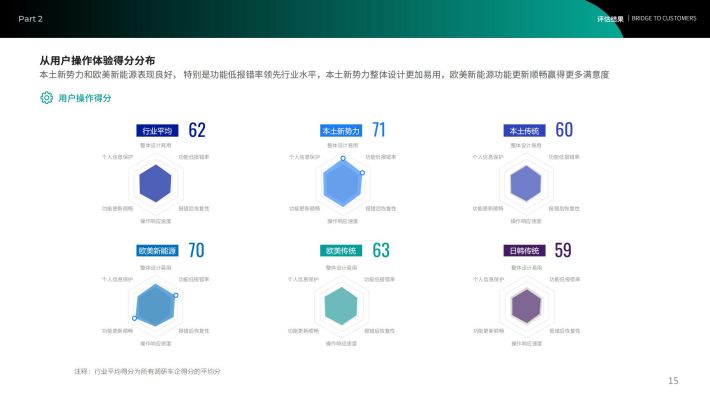This screenshot has width=710, height=399.
Task: Select the 欧美传统 teal label badge
Action: [x=341, y=251]
